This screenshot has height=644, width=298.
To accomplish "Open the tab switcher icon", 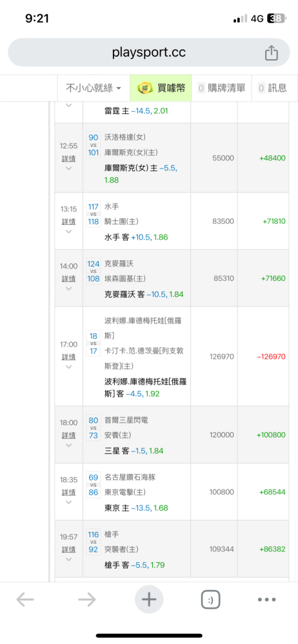I will pos(210,600).
